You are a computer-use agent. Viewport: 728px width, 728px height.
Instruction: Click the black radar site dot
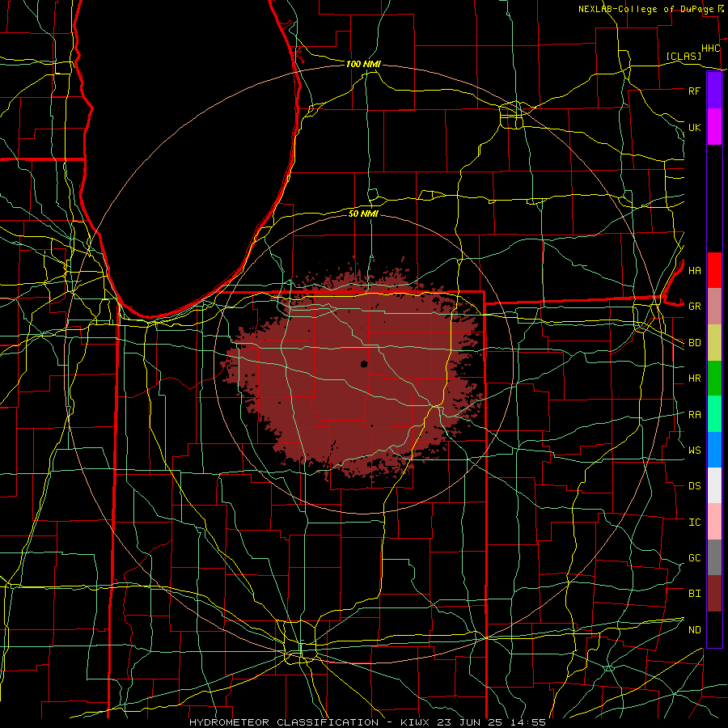(364, 364)
